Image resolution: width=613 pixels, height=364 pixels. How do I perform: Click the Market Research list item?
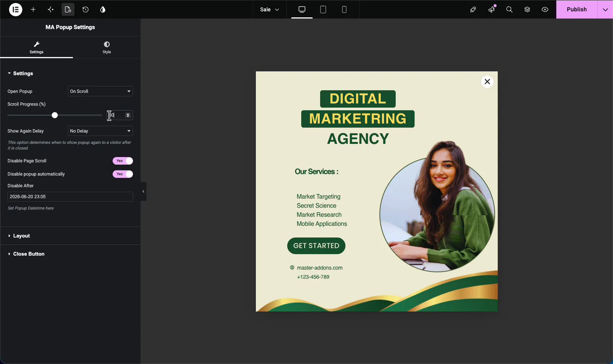[x=319, y=215]
